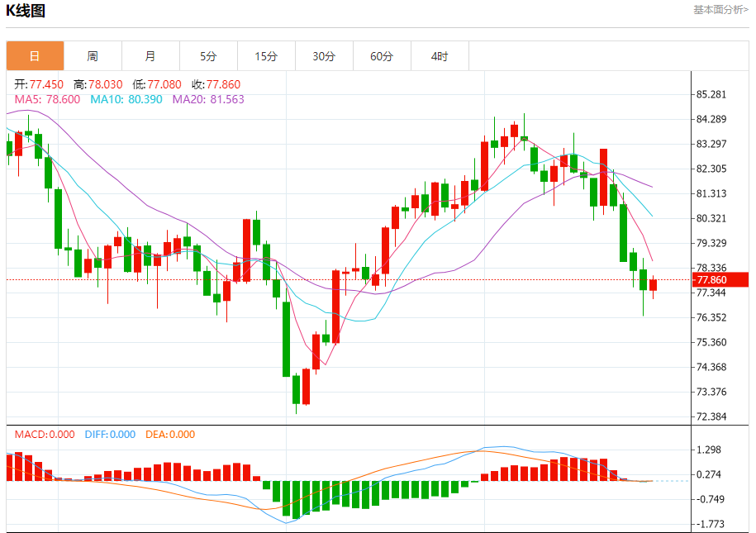The image size is (756, 533).
Task: Click the 85.281 price axis label
Action: (711, 94)
